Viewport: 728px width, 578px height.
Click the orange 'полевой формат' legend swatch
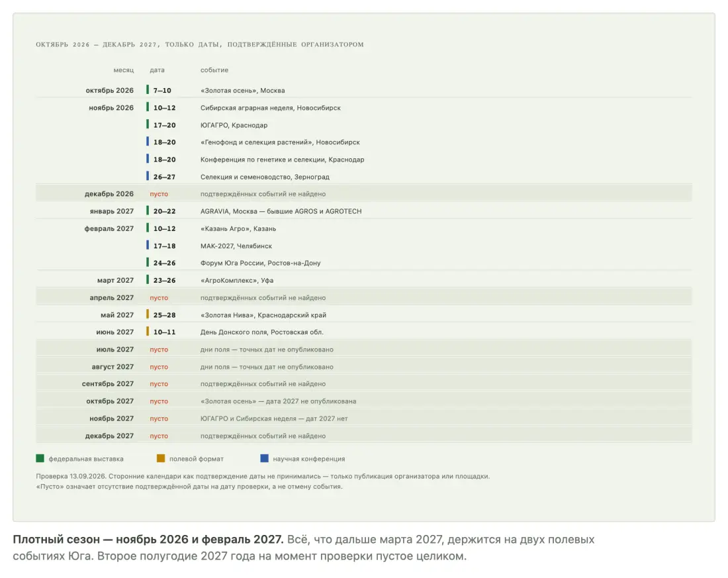(x=161, y=459)
